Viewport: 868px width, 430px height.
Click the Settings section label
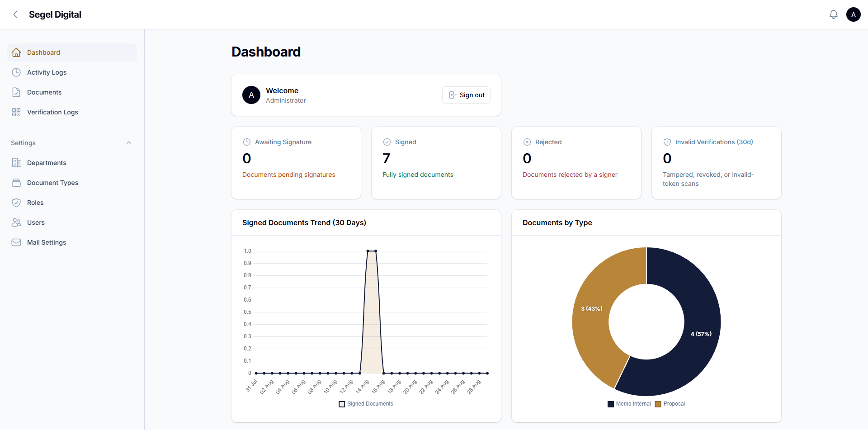(23, 143)
